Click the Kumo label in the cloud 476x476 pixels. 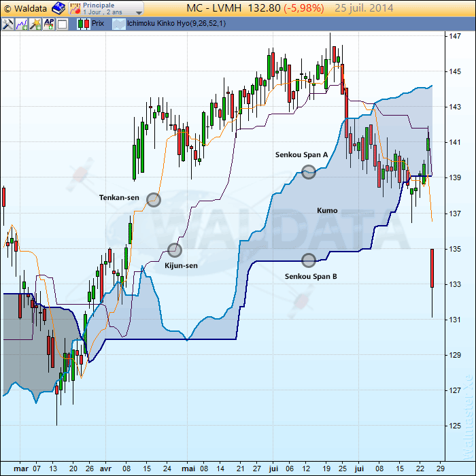pos(327,210)
